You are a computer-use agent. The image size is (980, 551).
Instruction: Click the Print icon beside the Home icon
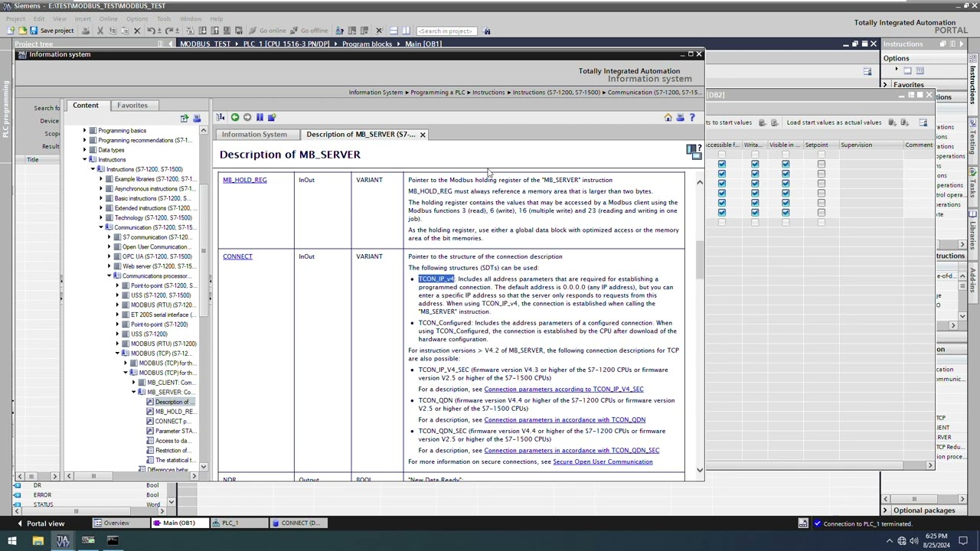[x=680, y=117]
